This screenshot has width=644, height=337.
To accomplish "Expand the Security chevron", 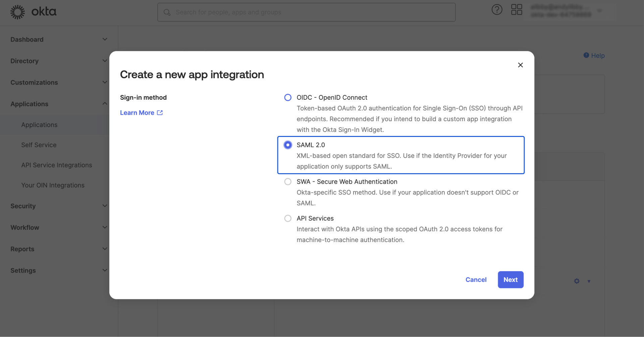I will point(105,206).
